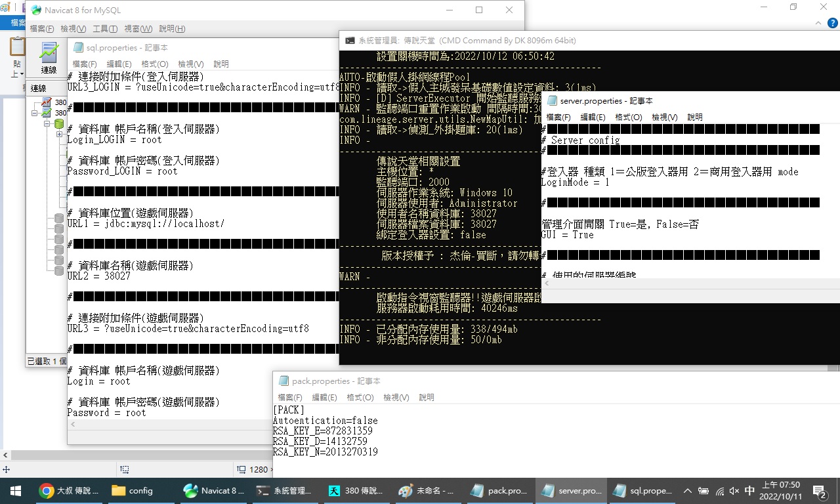Click the 'URL1 = jdbc:mysql://localhost/' line
The width and height of the screenshot is (840, 504).
[146, 223]
